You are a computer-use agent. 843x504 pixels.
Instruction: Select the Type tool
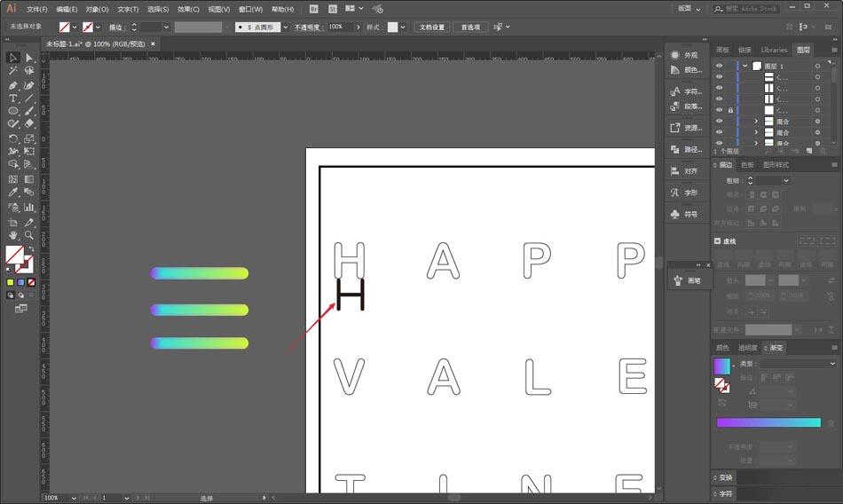[13, 98]
